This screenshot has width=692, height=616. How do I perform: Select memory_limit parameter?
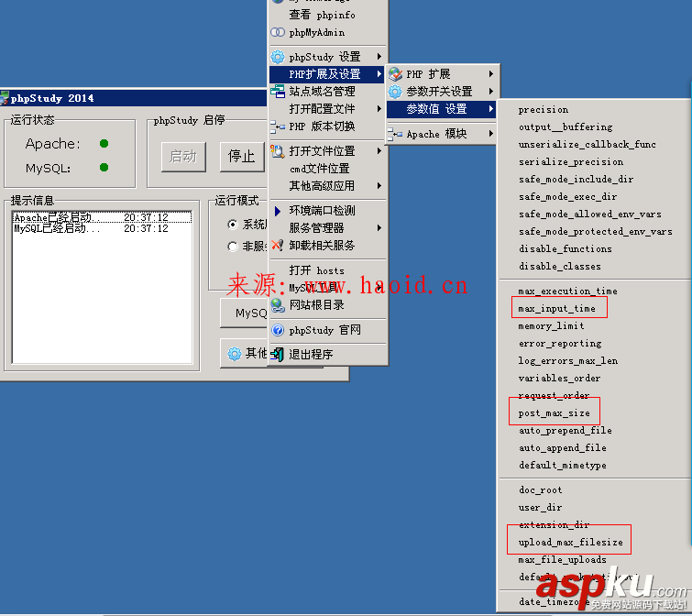coord(551,325)
